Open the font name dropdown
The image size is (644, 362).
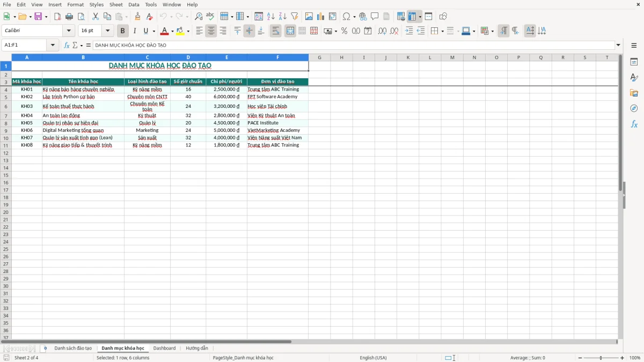click(69, 31)
